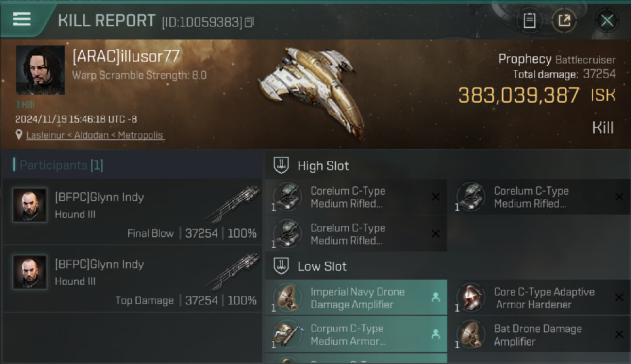Share the kill report externally
The image size is (631, 364).
coord(564,20)
